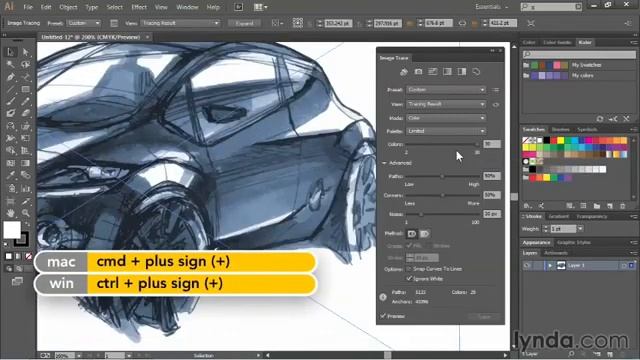Image resolution: width=640 pixels, height=360 pixels.
Task: Adjust the Paths slider handle
Action: coord(442,176)
